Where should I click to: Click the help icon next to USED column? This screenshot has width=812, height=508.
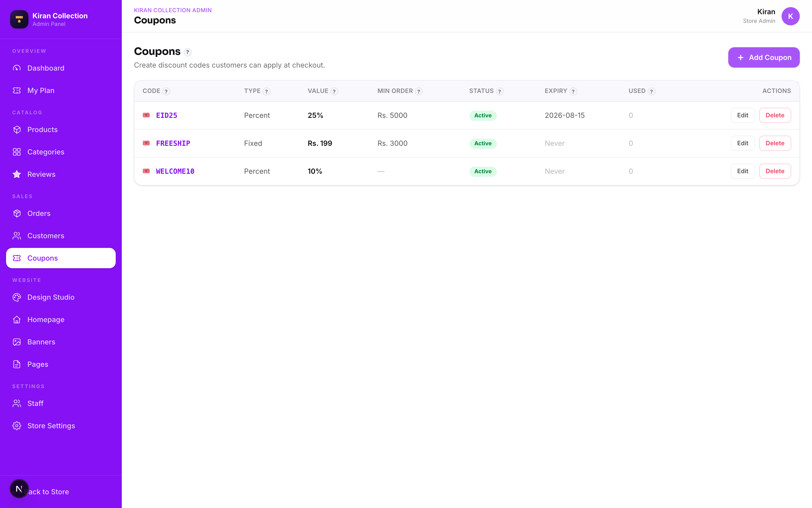pyautogui.click(x=651, y=91)
